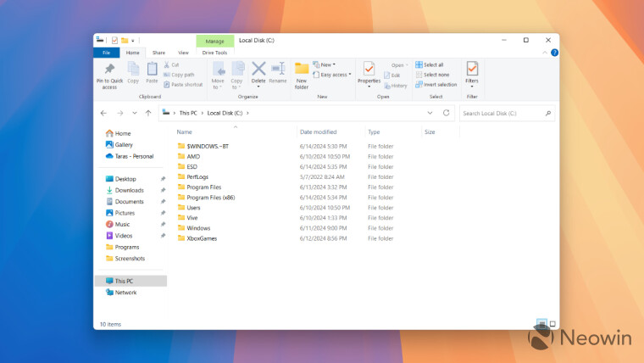Click Copy path command
This screenshot has width=644, height=363.
(x=179, y=75)
